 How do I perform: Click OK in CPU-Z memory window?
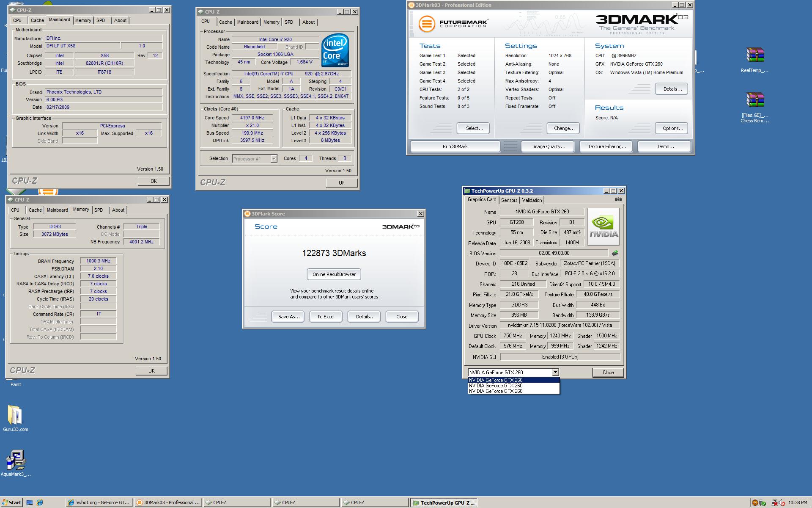point(151,371)
